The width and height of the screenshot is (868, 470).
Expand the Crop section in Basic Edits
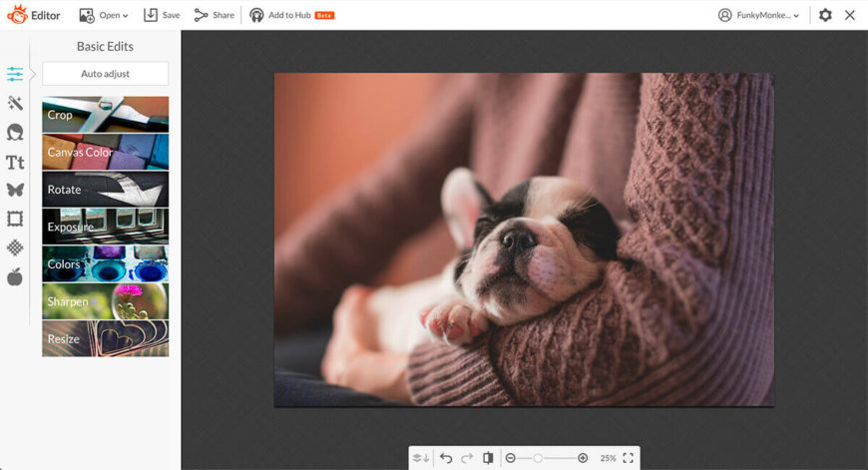pyautogui.click(x=105, y=115)
